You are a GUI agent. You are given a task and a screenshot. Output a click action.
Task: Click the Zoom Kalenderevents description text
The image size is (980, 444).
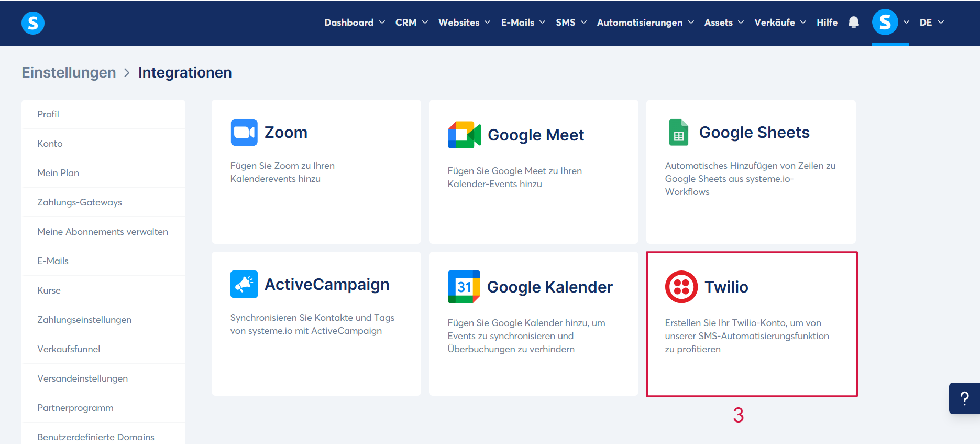[x=282, y=172]
